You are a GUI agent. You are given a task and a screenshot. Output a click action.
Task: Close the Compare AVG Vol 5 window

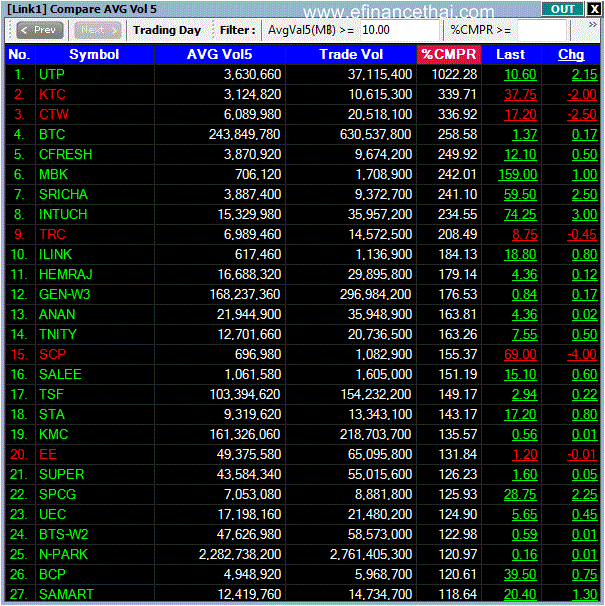(x=593, y=9)
